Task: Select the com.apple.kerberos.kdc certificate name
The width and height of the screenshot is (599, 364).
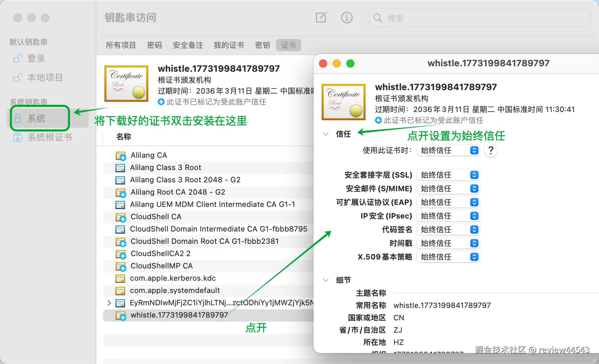Action: coord(173,278)
